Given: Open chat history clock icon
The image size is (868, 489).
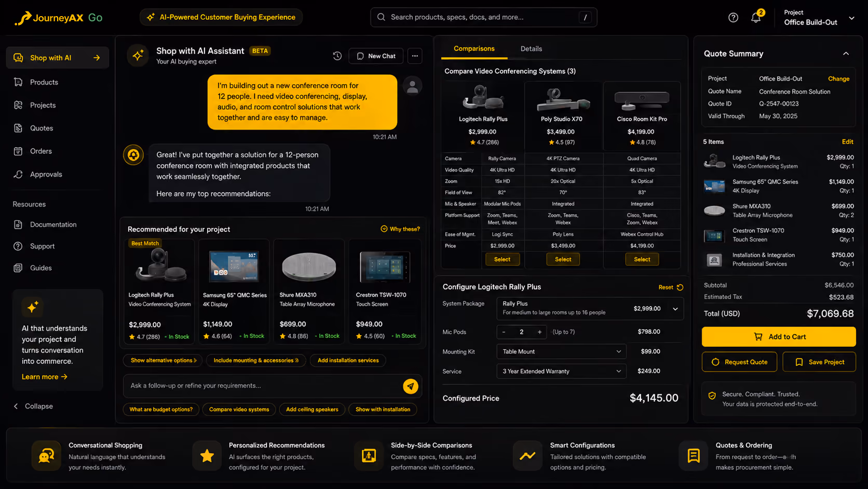Looking at the screenshot, I should (x=337, y=56).
